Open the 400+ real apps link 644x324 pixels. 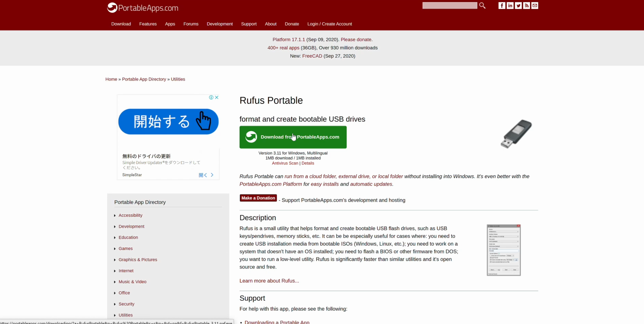click(x=283, y=48)
